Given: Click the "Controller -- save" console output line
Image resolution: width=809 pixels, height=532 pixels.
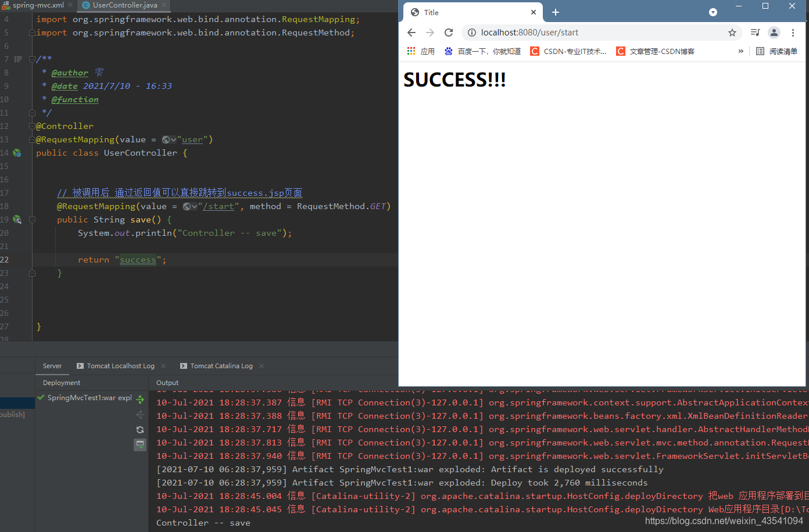Looking at the screenshot, I should [203, 523].
